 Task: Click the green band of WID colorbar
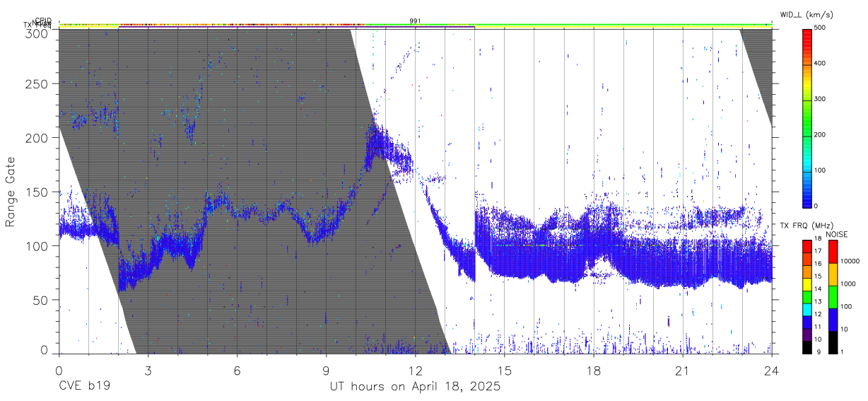pos(807,117)
